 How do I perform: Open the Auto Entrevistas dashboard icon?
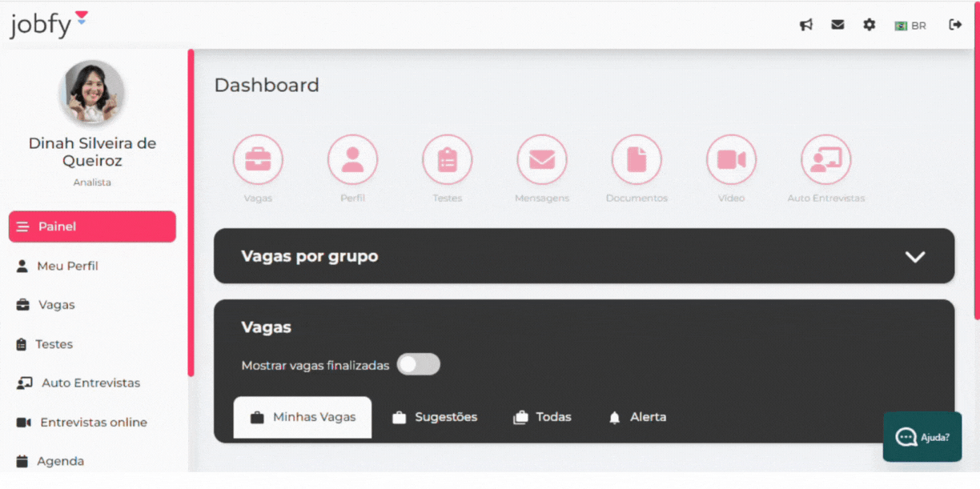pos(825,160)
